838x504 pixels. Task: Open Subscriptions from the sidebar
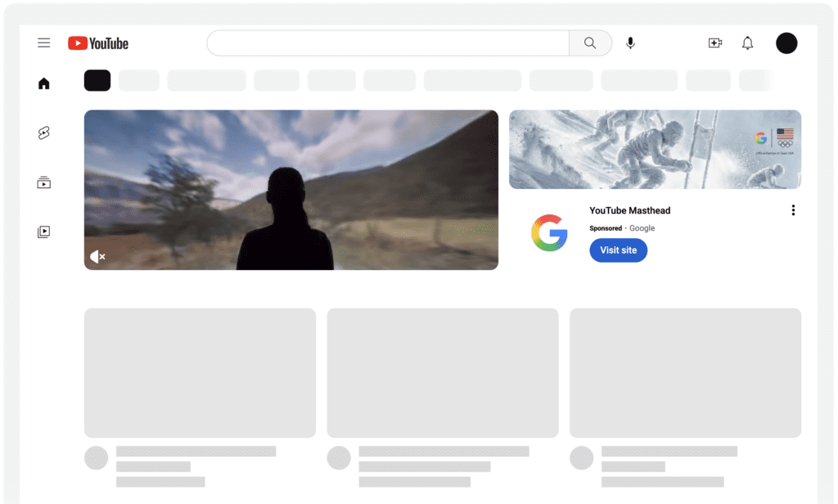point(44,182)
